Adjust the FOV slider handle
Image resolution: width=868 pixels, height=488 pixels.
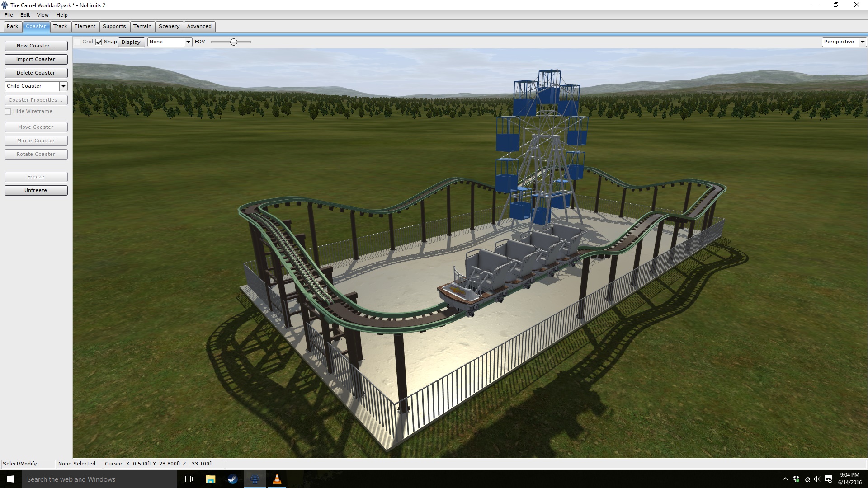point(234,42)
